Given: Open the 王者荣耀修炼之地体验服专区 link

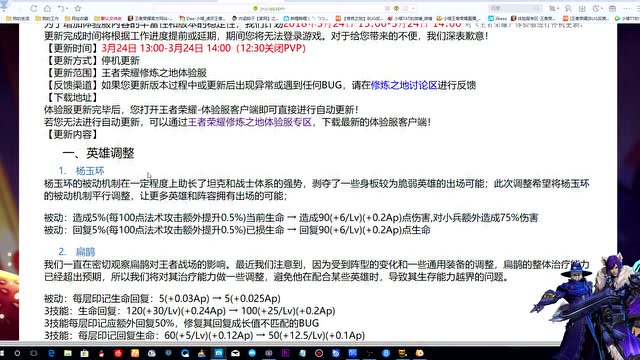Looking at the screenshot, I should [250, 122].
